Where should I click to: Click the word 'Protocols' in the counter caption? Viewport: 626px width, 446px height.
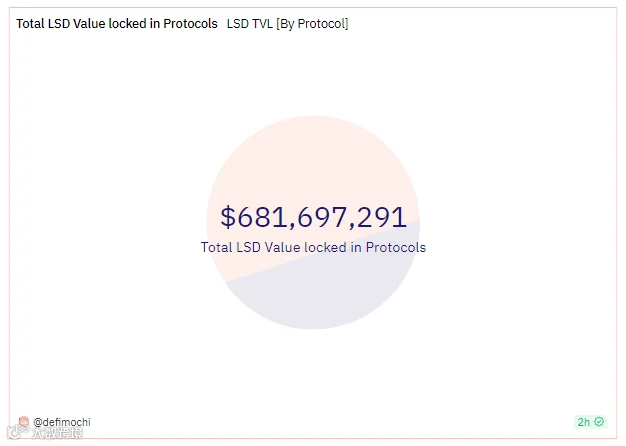pyautogui.click(x=396, y=248)
